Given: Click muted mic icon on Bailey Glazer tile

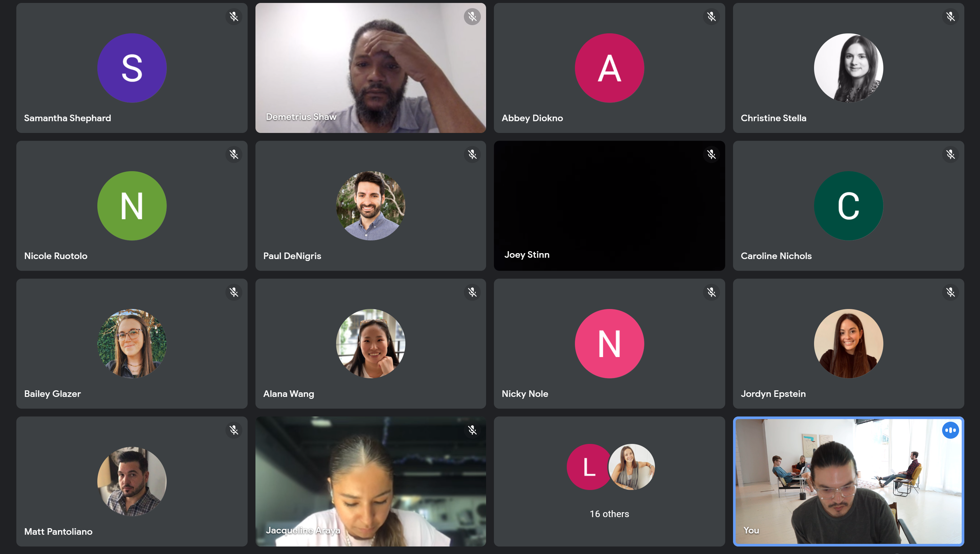Looking at the screenshot, I should [x=234, y=292].
